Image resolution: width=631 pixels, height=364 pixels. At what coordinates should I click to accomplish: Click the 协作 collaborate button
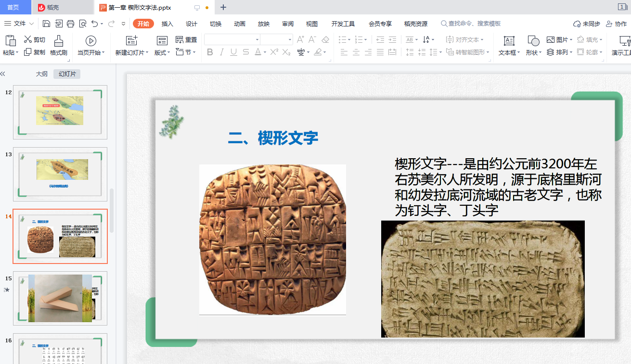tap(617, 24)
